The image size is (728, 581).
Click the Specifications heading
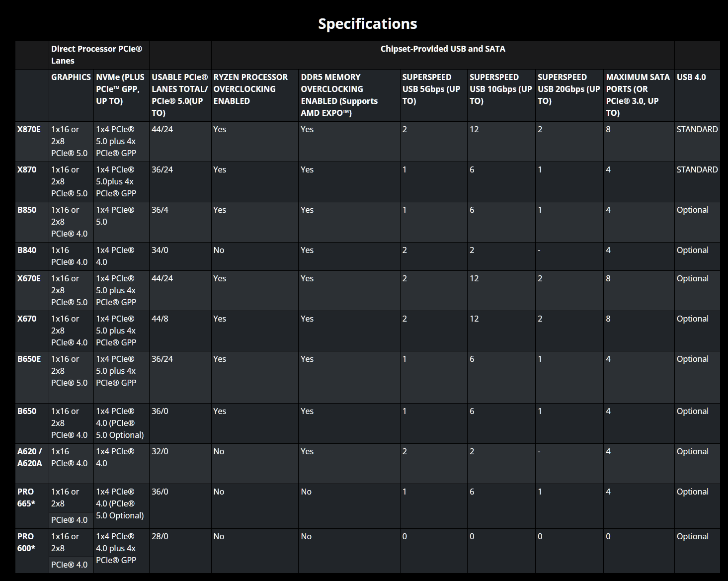pos(367,23)
